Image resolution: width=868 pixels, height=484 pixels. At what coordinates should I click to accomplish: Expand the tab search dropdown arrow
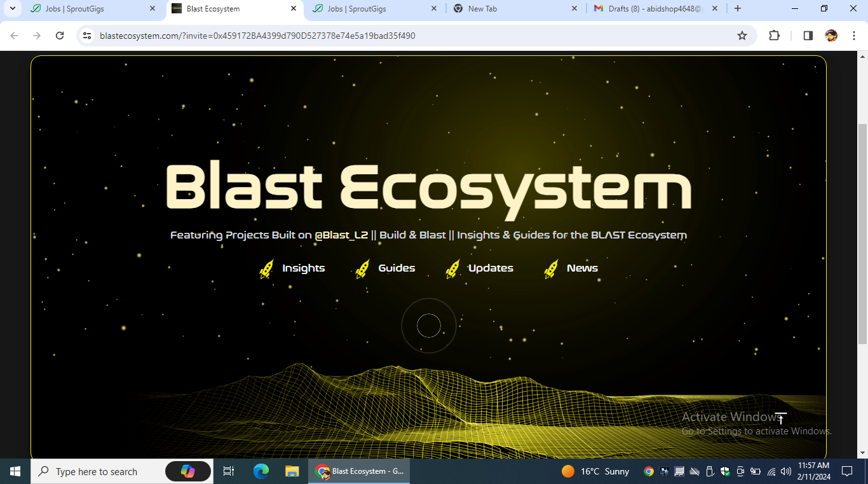pyautogui.click(x=12, y=9)
